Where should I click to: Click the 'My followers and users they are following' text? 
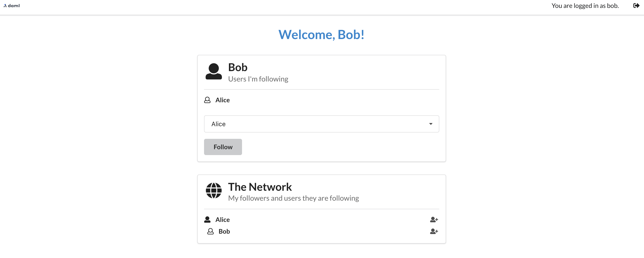pos(293,198)
